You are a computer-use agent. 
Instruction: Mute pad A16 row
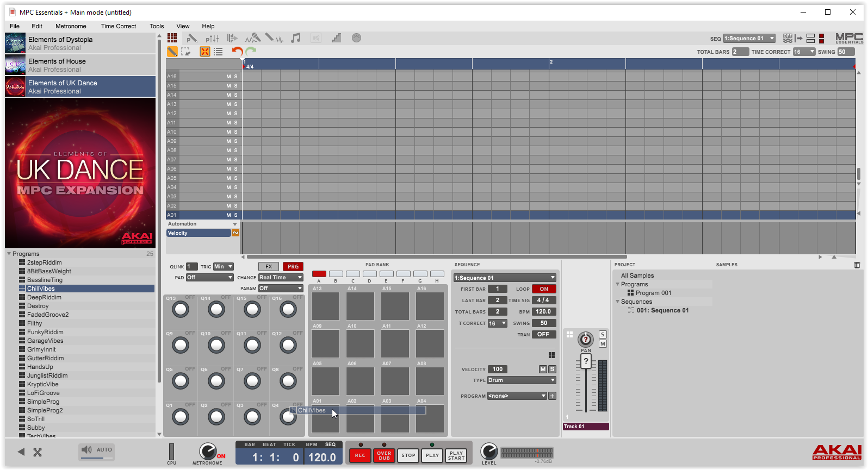[x=228, y=77]
